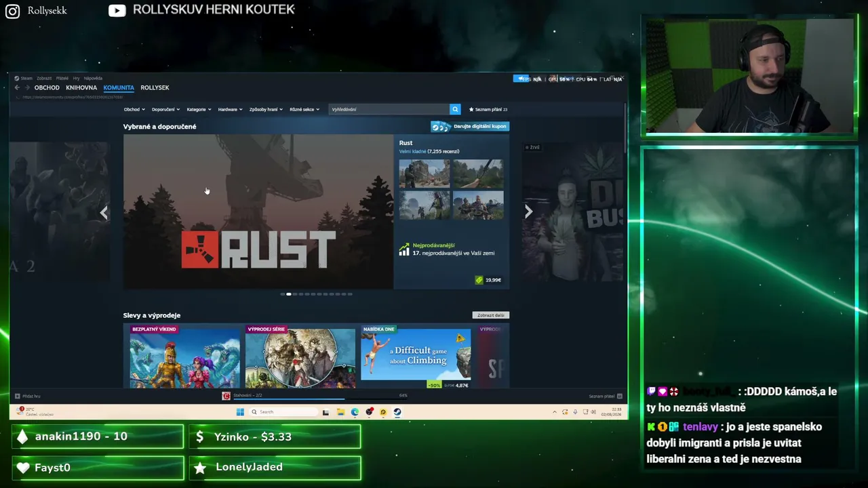Open the VÝPRODEJ SÉRIE game card
The height and width of the screenshot is (488, 868).
(300, 357)
